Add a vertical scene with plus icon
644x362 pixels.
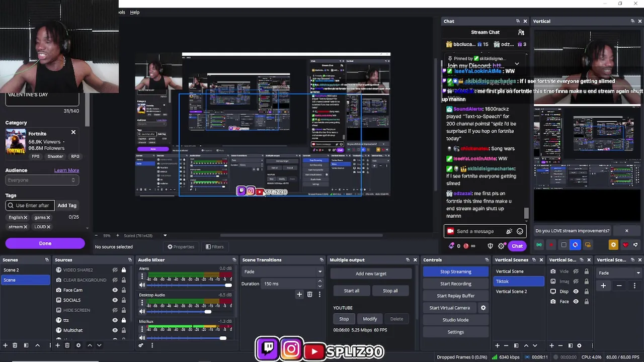tap(497, 345)
